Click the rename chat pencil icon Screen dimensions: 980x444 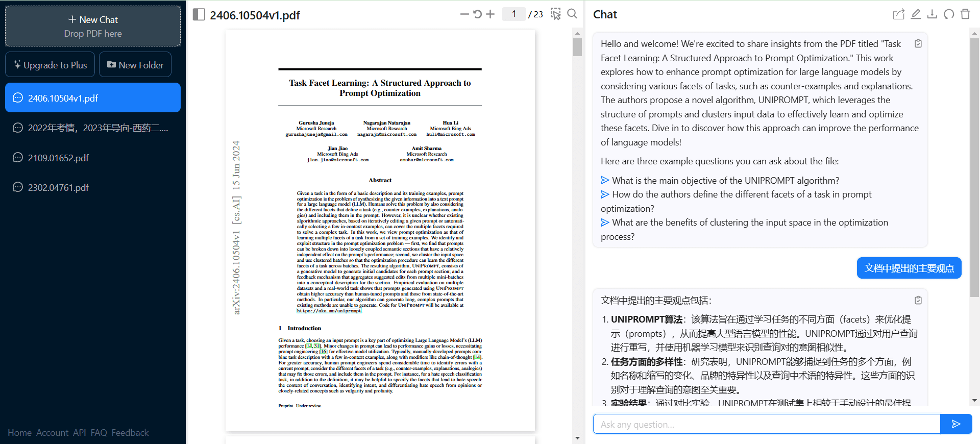(916, 14)
